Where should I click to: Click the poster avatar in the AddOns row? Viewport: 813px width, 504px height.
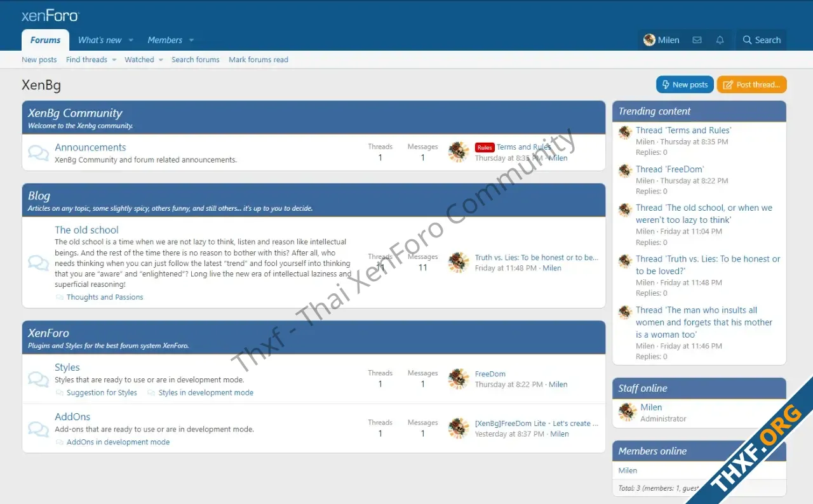tap(459, 428)
